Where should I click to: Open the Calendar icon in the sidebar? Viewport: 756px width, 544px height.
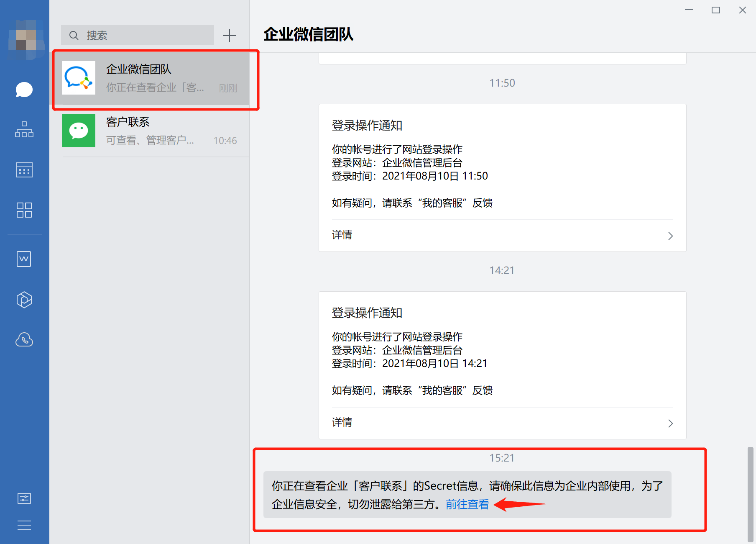(x=24, y=169)
